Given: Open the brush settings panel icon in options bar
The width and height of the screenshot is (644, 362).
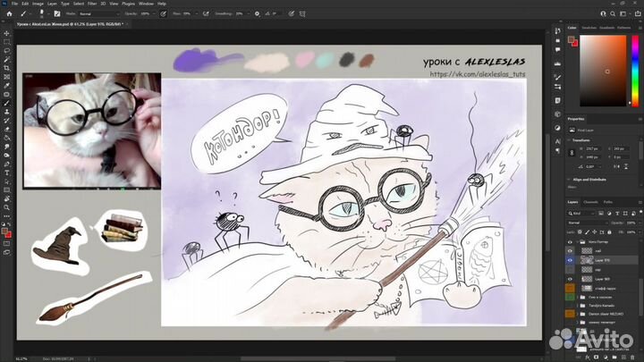Looking at the screenshot, I should pyautogui.click(x=57, y=13).
